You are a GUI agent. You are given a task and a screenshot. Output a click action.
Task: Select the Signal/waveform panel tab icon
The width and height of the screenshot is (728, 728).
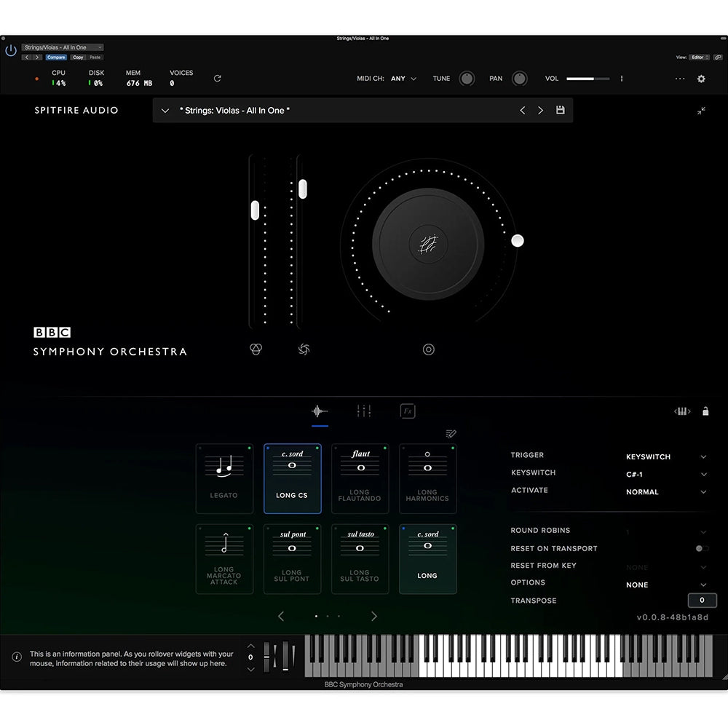coord(319,410)
